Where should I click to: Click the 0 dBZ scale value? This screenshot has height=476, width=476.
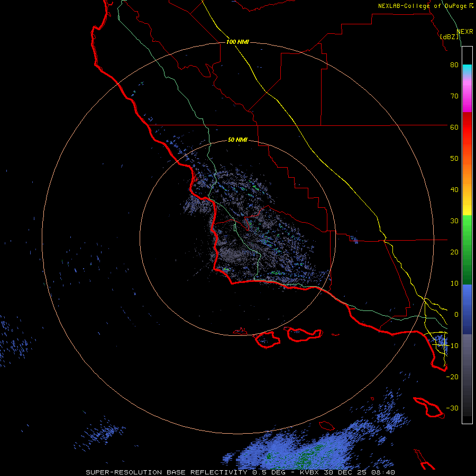456,315
